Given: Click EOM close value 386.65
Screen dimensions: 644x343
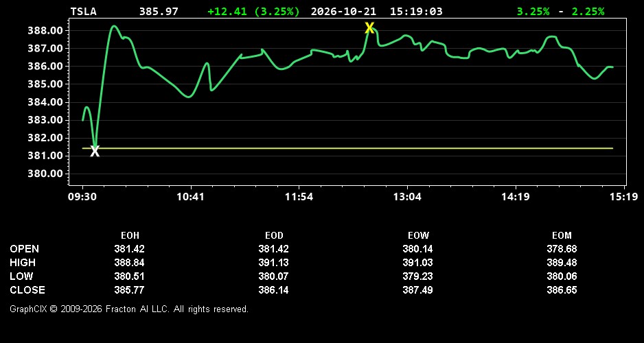Looking at the screenshot, I should pos(562,290).
